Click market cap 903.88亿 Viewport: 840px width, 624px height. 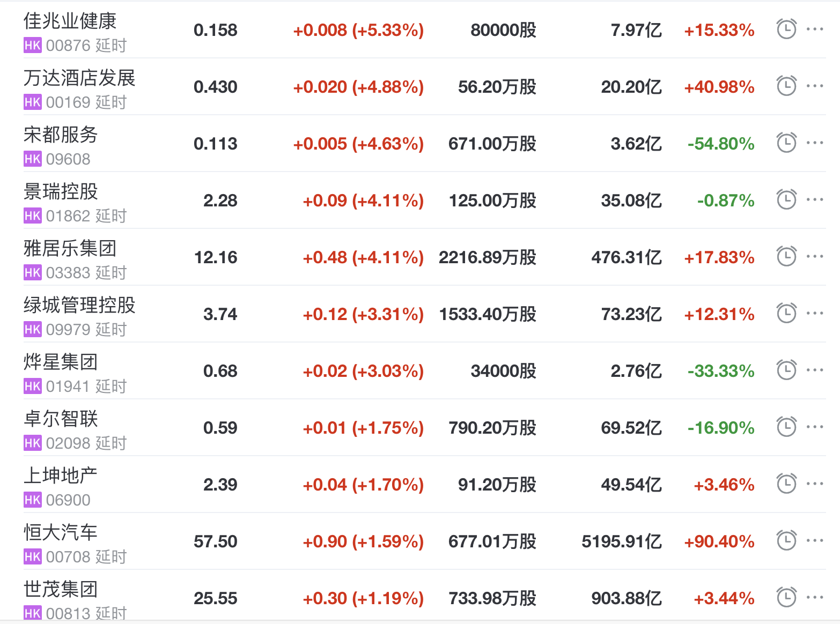pyautogui.click(x=627, y=598)
